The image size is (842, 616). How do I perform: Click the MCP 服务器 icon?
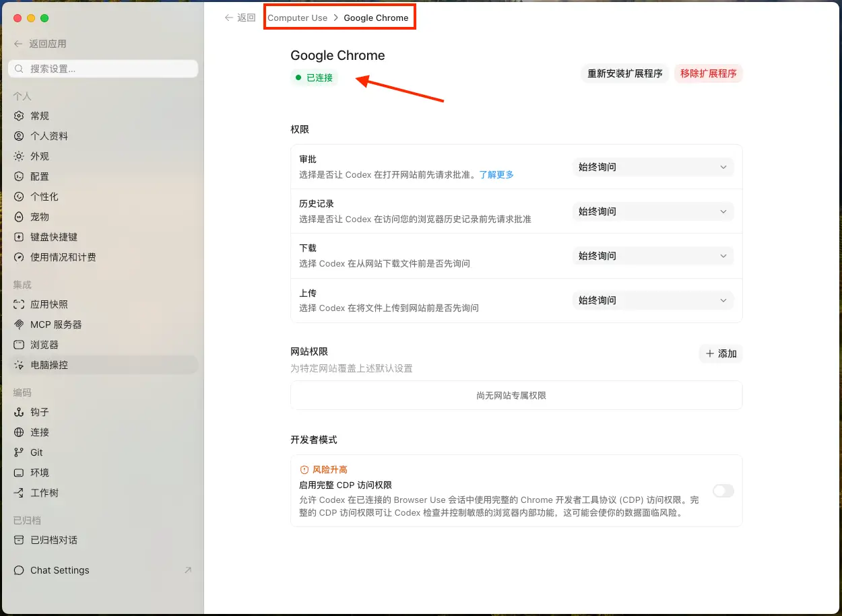tap(19, 324)
